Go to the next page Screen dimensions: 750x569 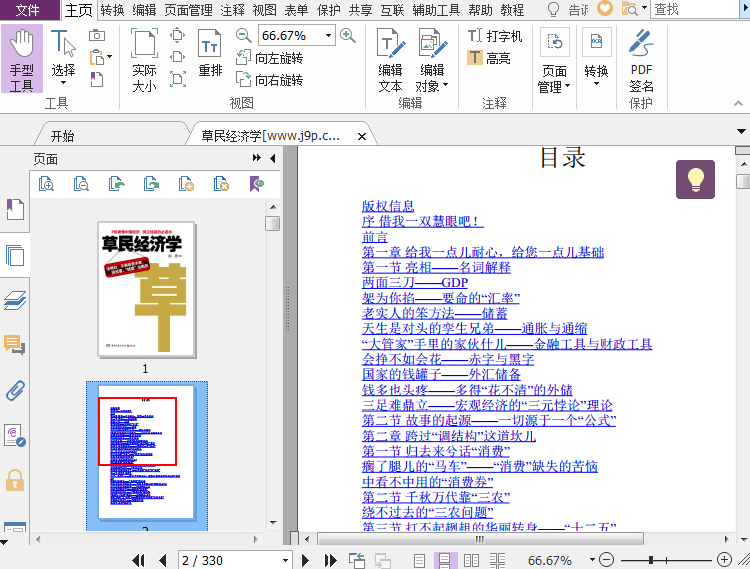click(305, 560)
